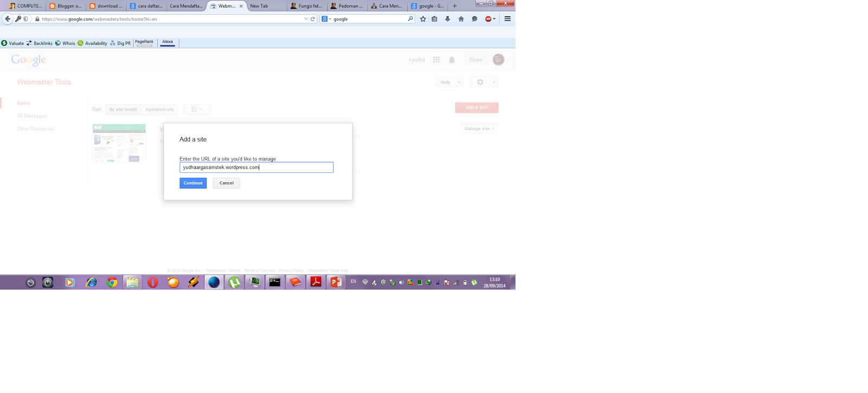Click the Google logo

click(29, 60)
